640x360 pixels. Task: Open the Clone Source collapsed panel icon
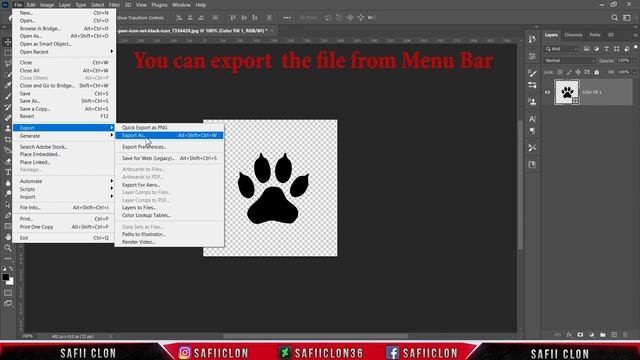point(532,102)
